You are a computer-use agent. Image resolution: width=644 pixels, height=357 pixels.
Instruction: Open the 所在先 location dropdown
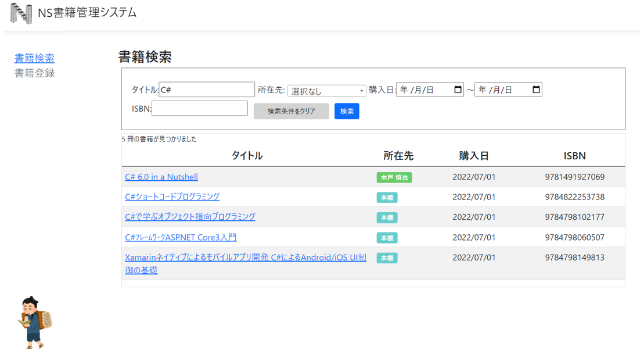click(326, 91)
